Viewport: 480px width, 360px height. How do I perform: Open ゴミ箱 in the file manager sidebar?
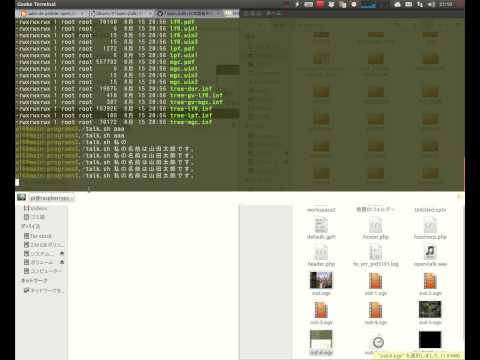[x=34, y=217]
